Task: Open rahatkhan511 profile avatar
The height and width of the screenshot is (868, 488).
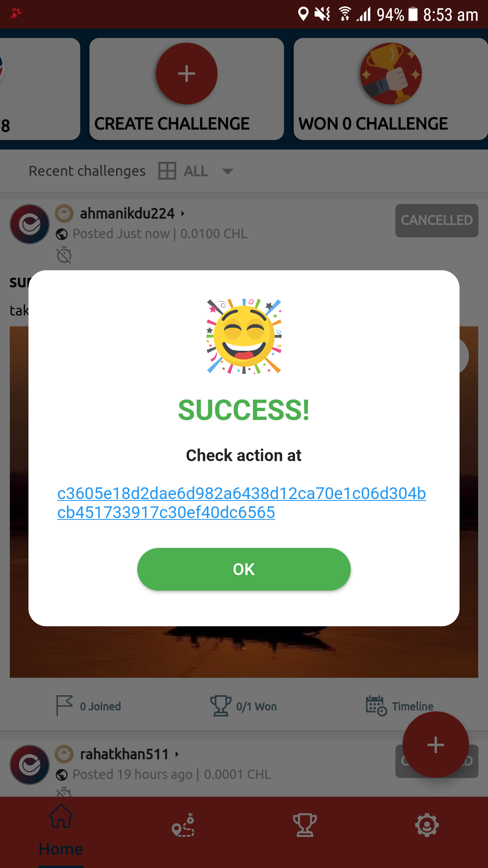Action: pos(30,765)
